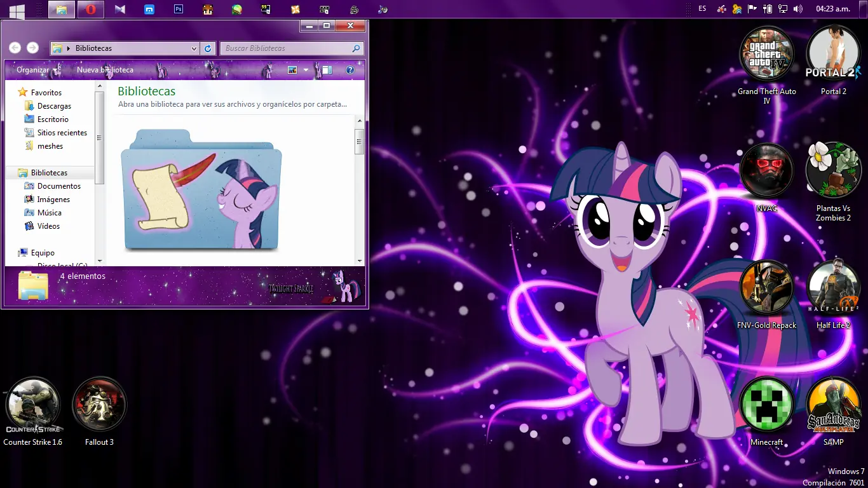Click Nueva biblioteca in the toolbar
This screenshot has height=488, width=868.
(105, 70)
